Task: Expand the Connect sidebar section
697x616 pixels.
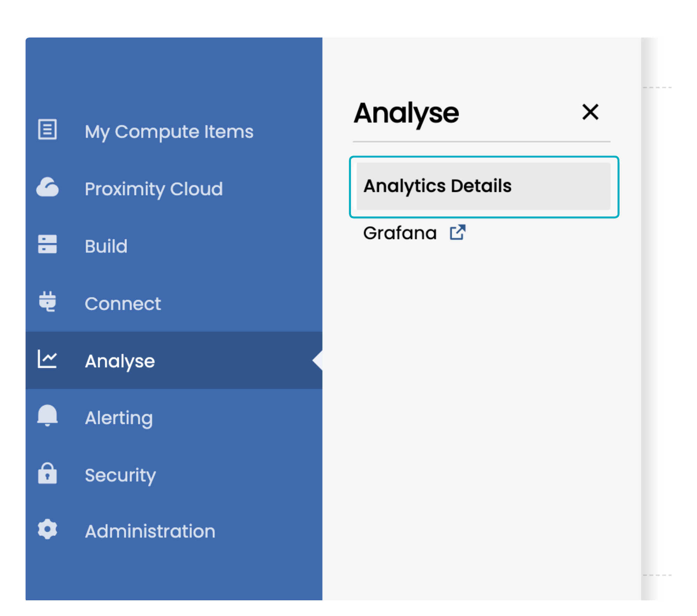Action: click(123, 303)
